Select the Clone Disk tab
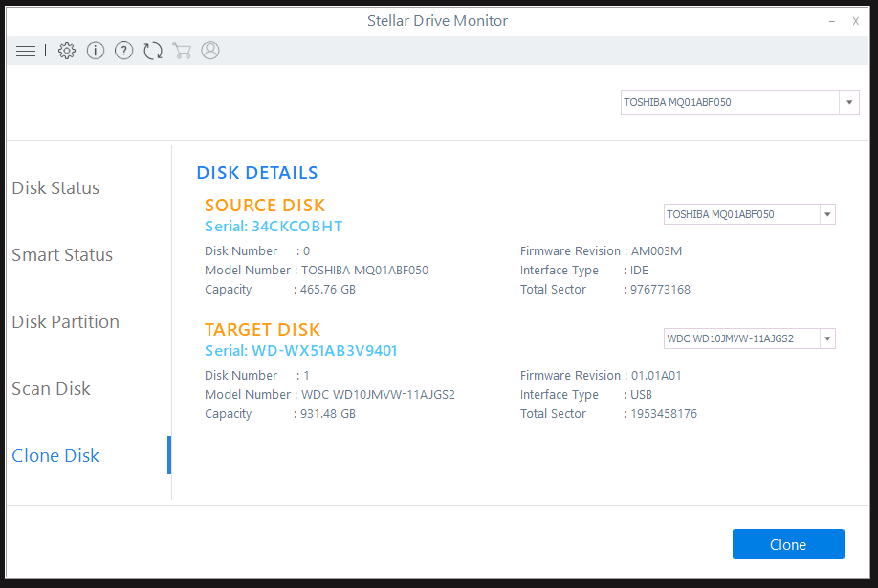Viewport: 878px width, 588px height. (55, 456)
